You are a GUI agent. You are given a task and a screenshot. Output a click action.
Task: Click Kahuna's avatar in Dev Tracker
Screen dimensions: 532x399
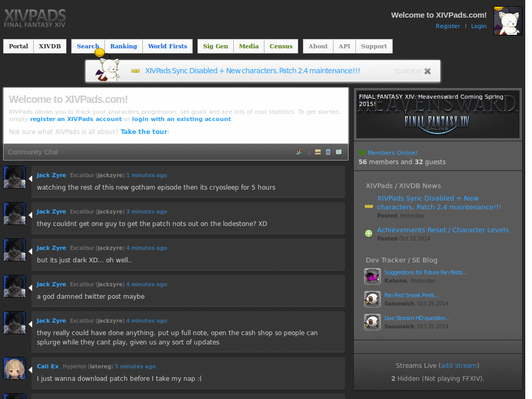pyautogui.click(x=372, y=276)
